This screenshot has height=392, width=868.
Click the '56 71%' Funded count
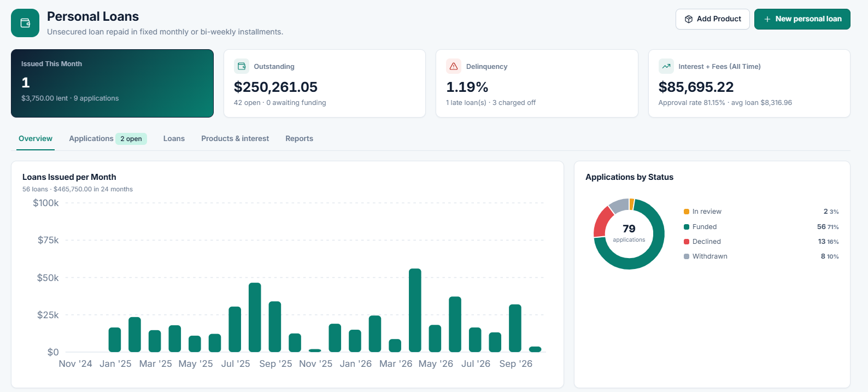tap(828, 227)
